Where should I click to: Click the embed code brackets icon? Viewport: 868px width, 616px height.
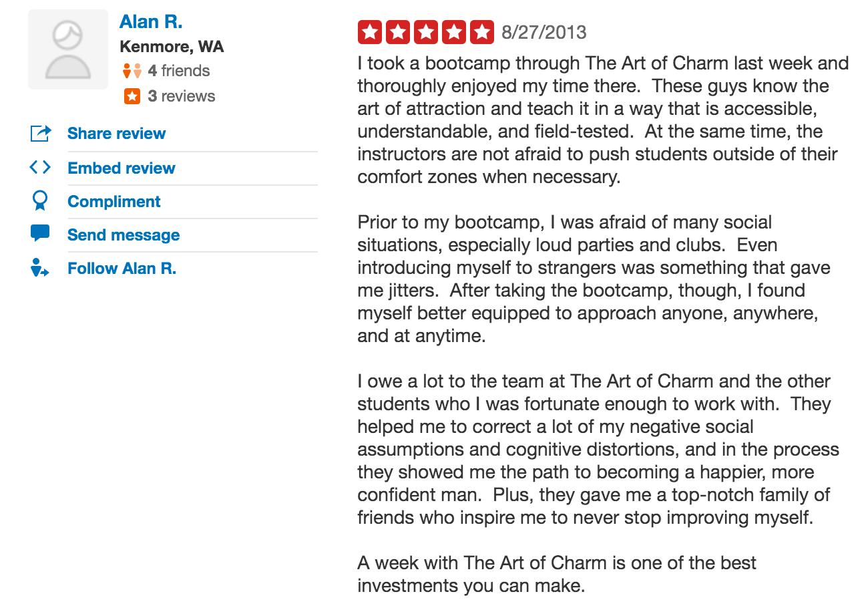pyautogui.click(x=40, y=168)
